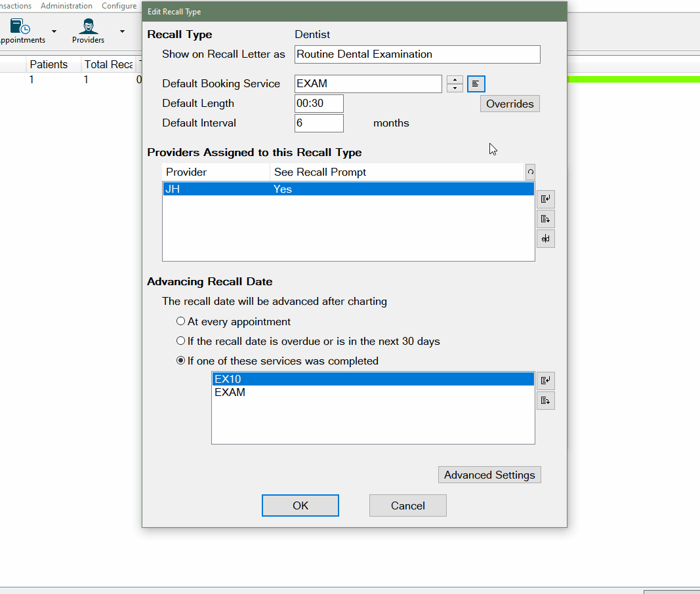Click the Default Length field
This screenshot has width=700, height=594.
[x=319, y=104]
